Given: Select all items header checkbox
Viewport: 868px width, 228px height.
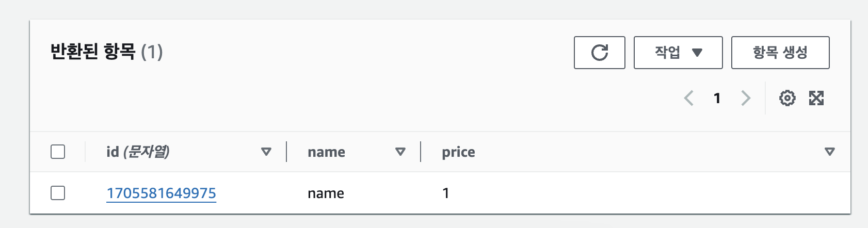Looking at the screenshot, I should pos(58,152).
